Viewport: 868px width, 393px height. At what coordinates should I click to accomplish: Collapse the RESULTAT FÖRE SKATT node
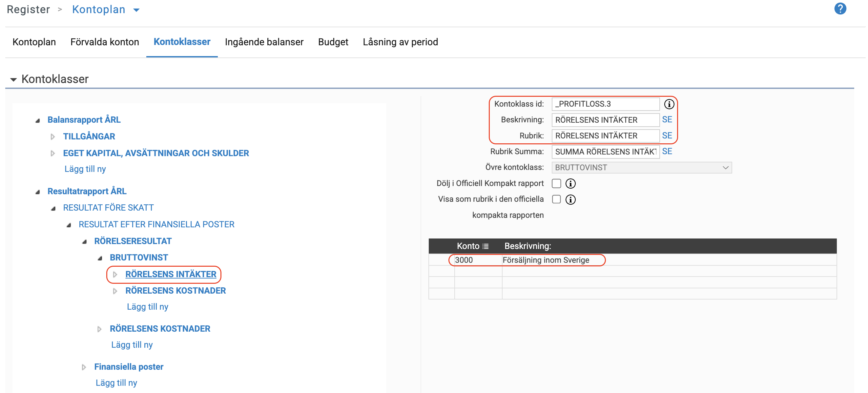53,208
